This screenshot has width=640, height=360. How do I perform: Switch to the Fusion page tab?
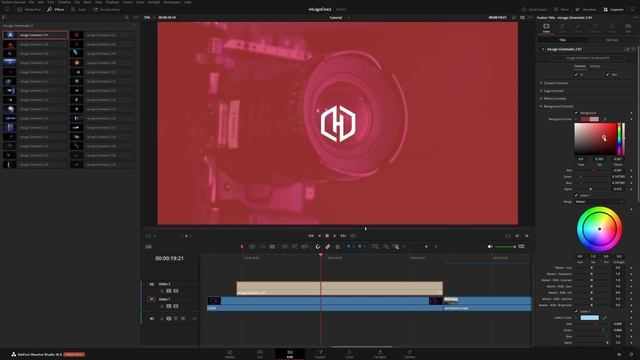click(320, 354)
